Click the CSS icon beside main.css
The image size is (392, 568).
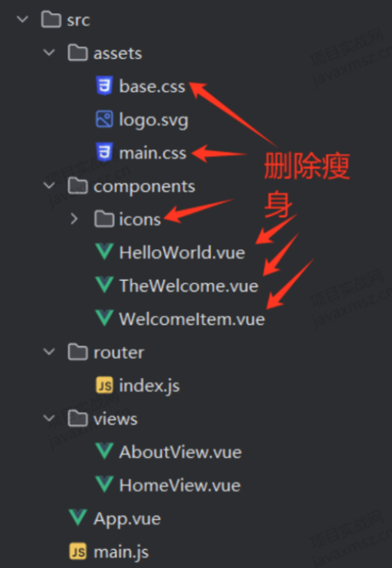pyautogui.click(x=104, y=152)
